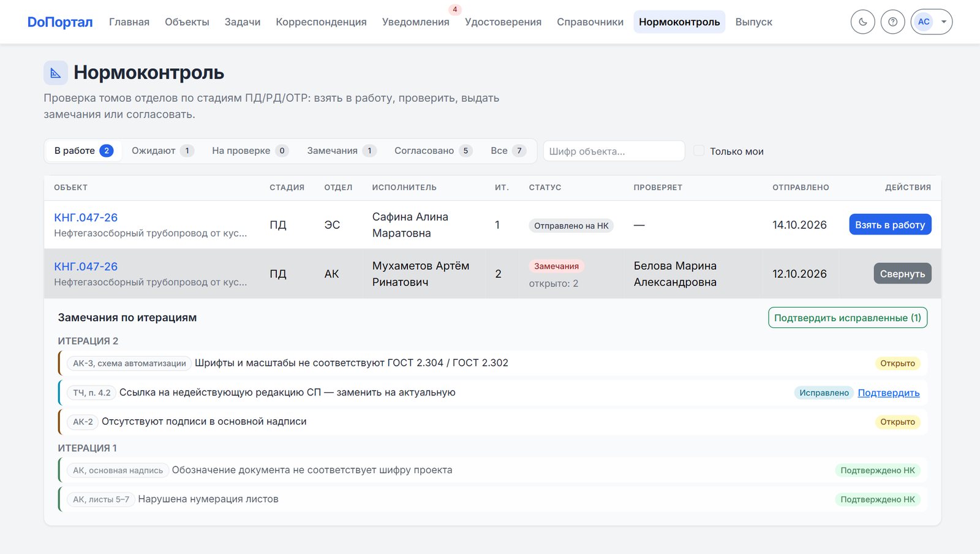The height and width of the screenshot is (554, 980).
Task: Open Уведомления with badge 4
Action: 416,22
